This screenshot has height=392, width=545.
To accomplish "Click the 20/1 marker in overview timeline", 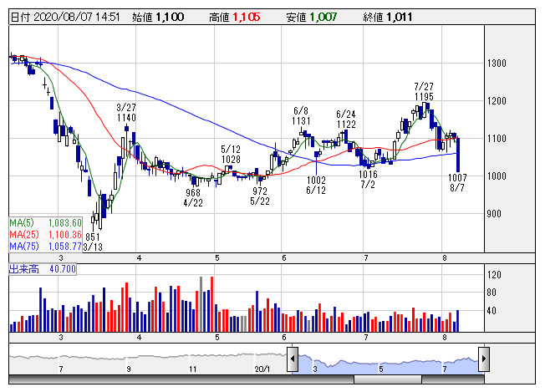I will pos(262,369).
